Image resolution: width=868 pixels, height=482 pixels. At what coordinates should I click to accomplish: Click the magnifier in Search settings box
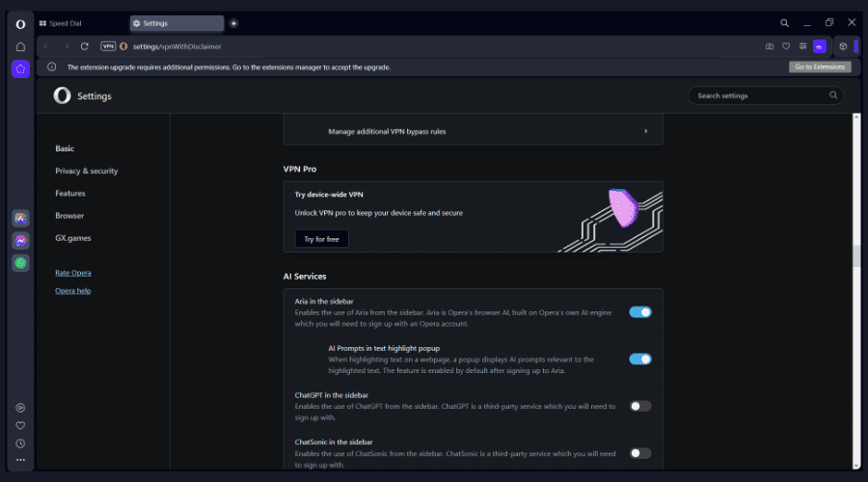[x=833, y=95]
